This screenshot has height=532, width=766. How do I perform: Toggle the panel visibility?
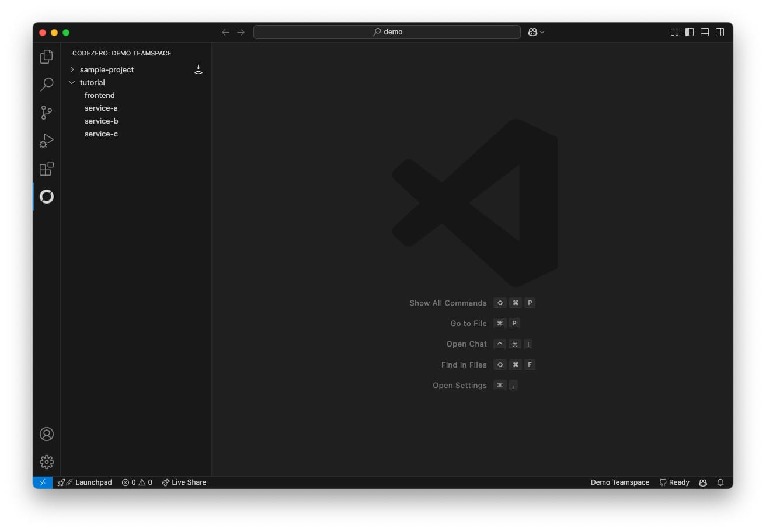click(x=705, y=32)
